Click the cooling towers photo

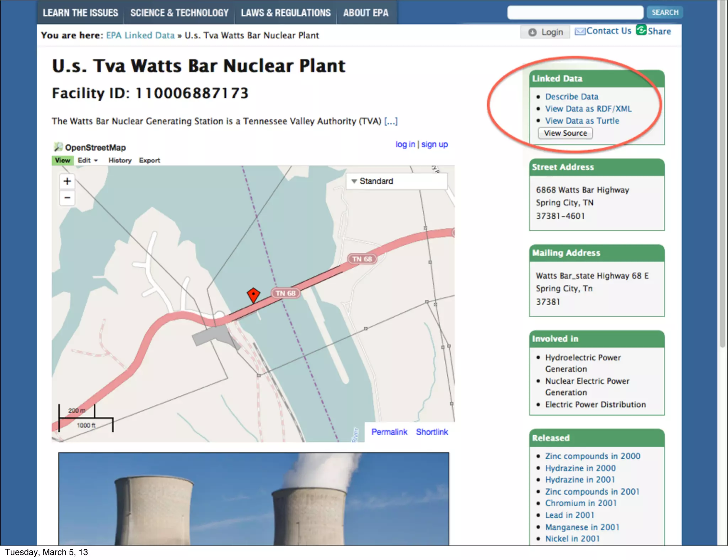[x=253, y=499]
